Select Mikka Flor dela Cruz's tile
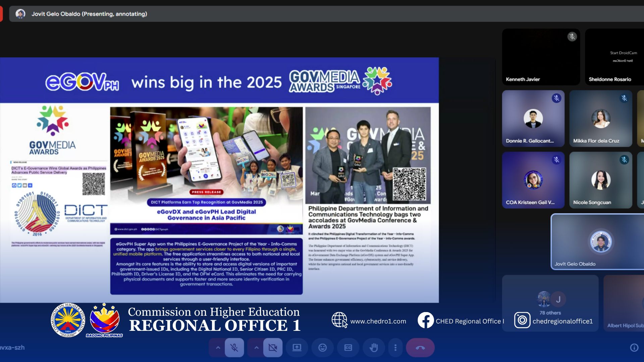 pos(601,118)
